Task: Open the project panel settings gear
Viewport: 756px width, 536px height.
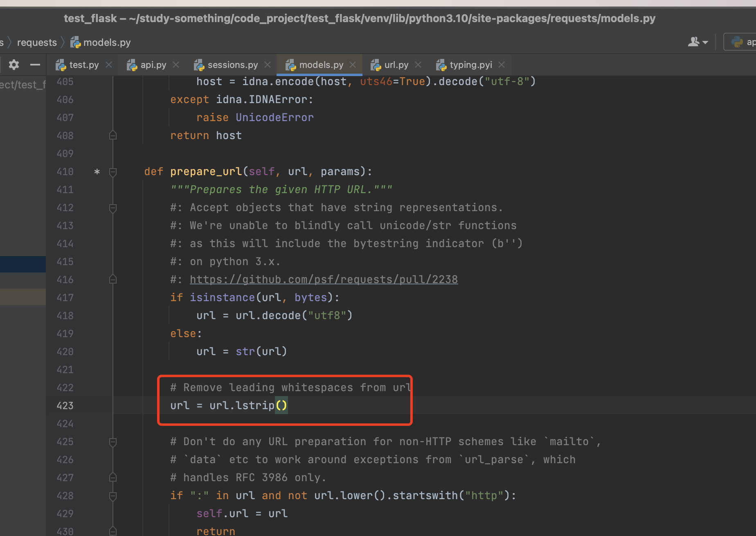Action: pos(14,65)
